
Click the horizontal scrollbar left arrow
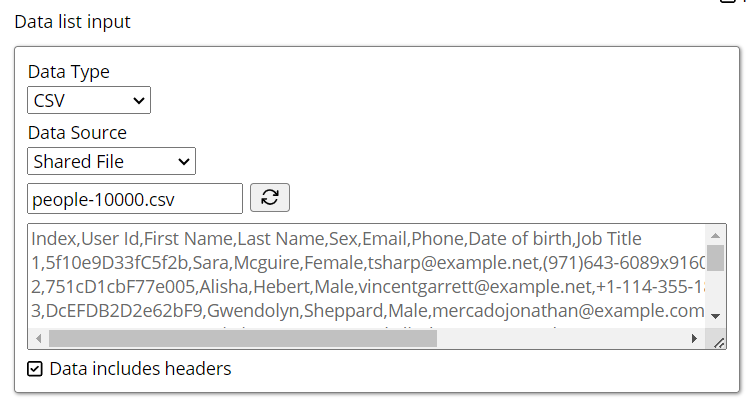click(x=38, y=339)
